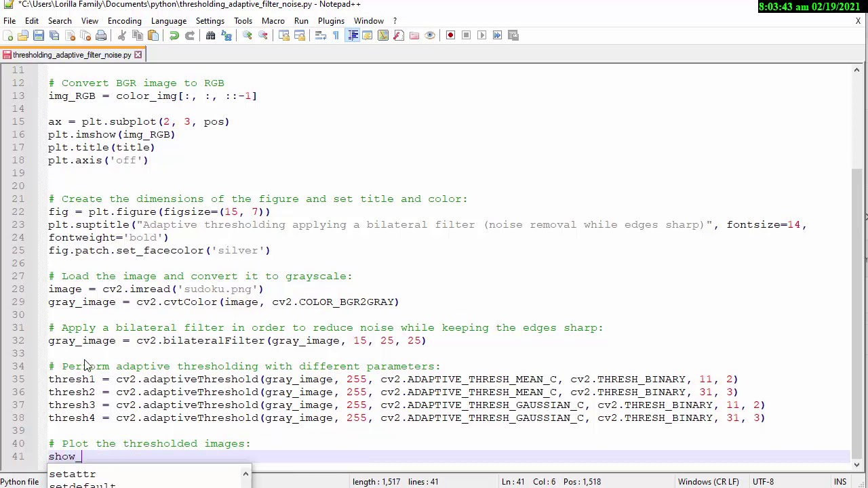Open Find with the binoculars icon

click(x=211, y=35)
